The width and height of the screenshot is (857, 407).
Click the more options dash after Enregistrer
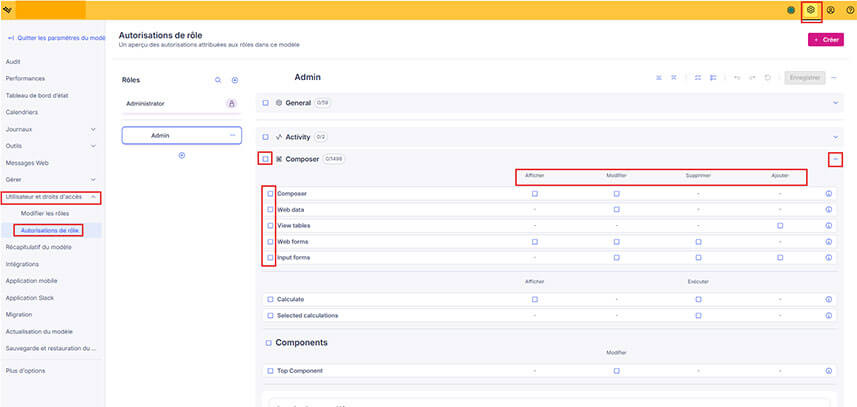tap(834, 78)
